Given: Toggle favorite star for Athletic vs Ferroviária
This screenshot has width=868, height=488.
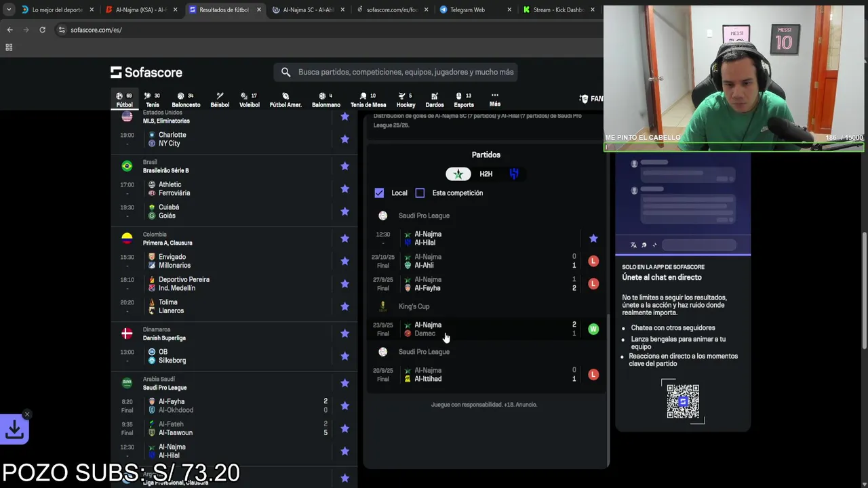Looking at the screenshot, I should [x=344, y=188].
